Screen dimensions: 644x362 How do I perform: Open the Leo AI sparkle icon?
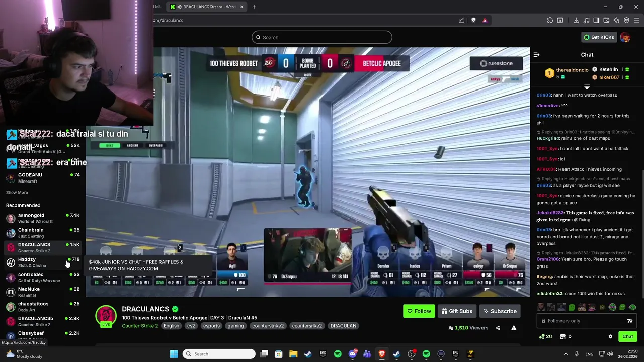coord(616,20)
